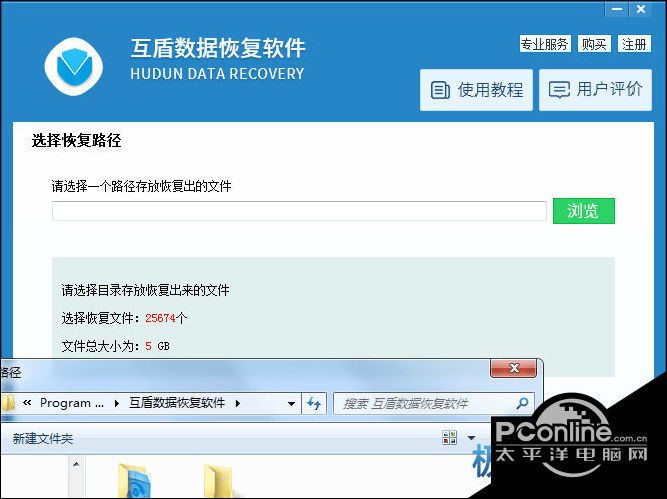Open the 使用教程 tutorial button

click(x=476, y=90)
